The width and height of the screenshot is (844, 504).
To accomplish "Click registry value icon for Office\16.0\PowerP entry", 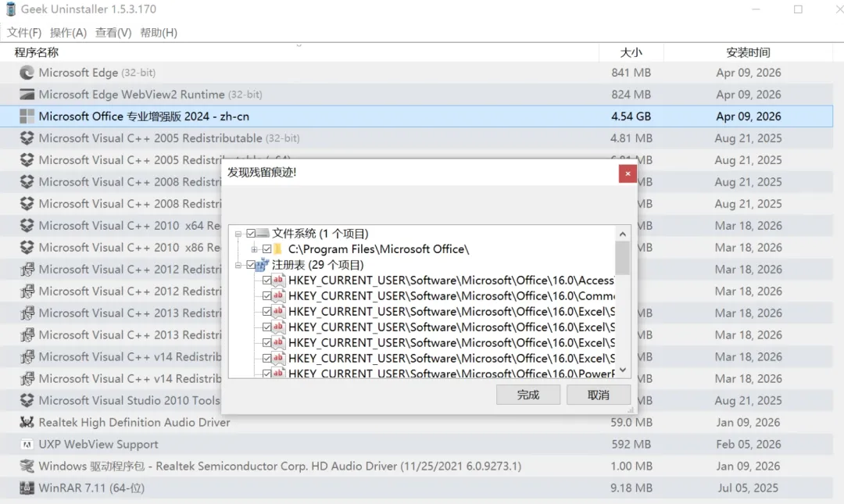I will pos(278,373).
